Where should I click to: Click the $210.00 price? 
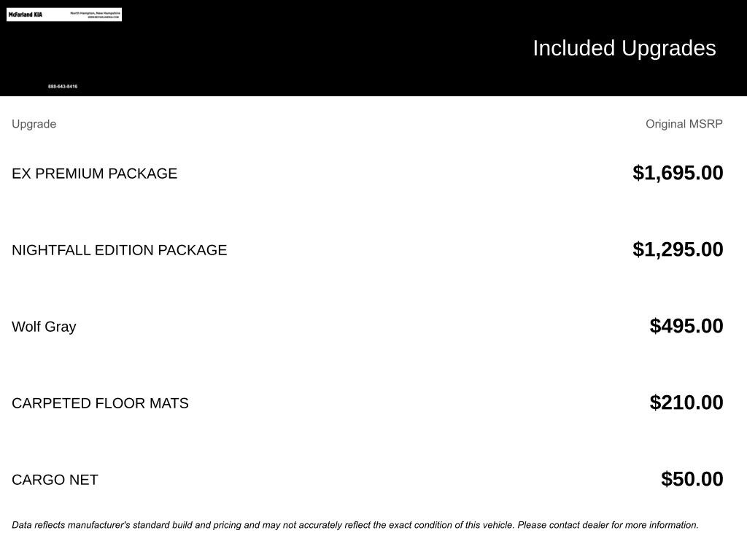tap(686, 402)
